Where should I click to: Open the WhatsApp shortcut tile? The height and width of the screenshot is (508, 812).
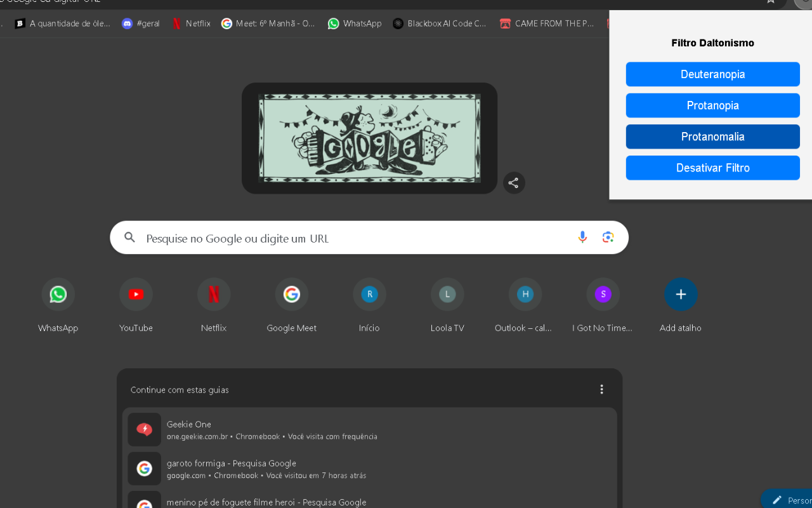(58, 306)
